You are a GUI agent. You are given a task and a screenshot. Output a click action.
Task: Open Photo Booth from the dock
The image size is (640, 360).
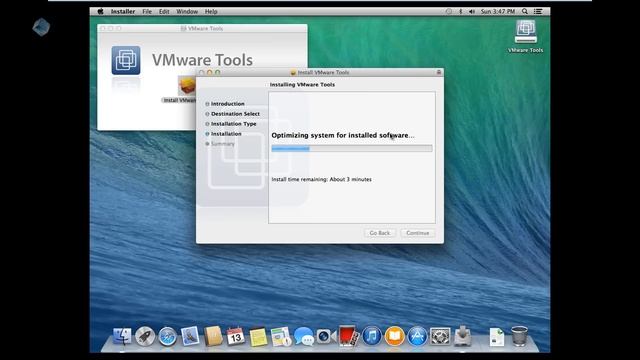coord(348,337)
